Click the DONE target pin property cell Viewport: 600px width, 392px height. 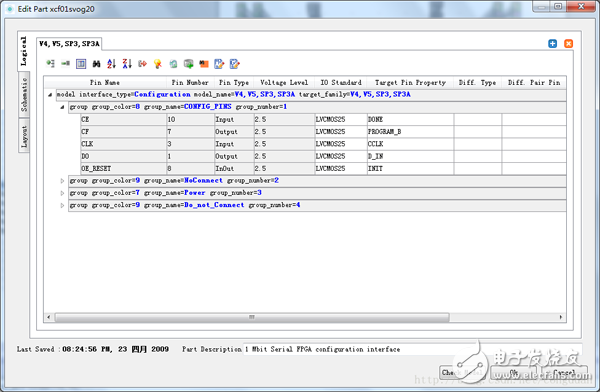[x=411, y=119]
